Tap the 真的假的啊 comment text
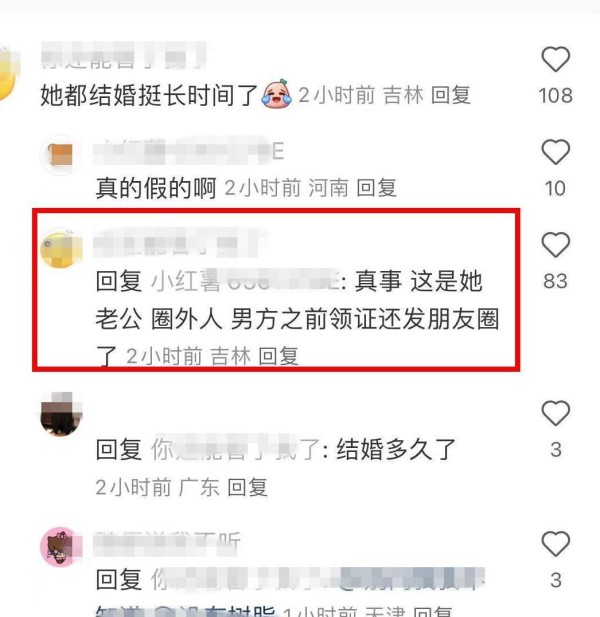The height and width of the screenshot is (617, 600). point(156,188)
